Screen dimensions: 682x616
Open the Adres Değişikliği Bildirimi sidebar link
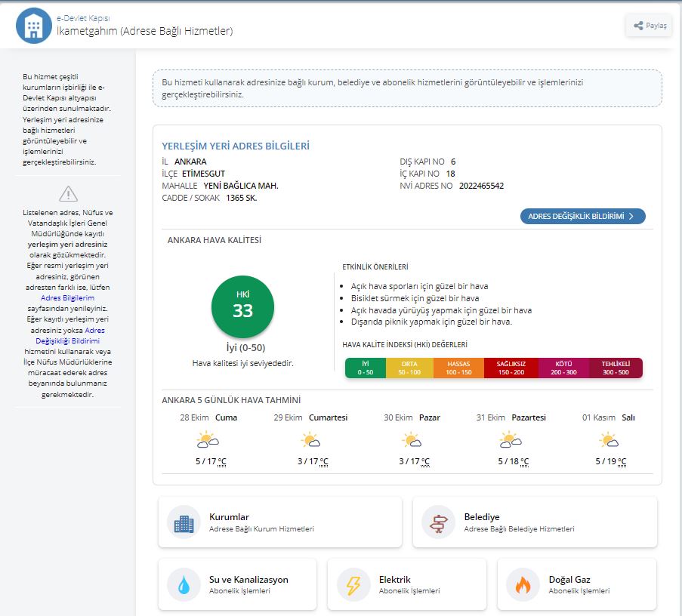[x=69, y=336]
